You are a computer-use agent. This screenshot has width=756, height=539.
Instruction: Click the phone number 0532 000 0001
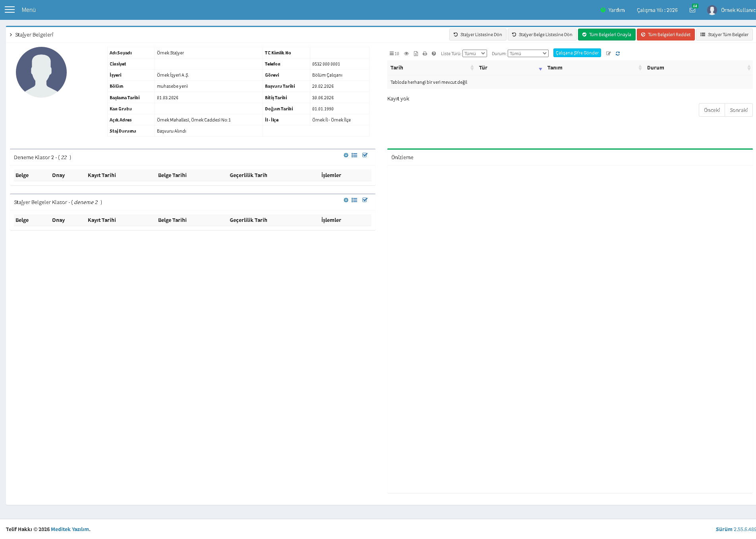[326, 64]
